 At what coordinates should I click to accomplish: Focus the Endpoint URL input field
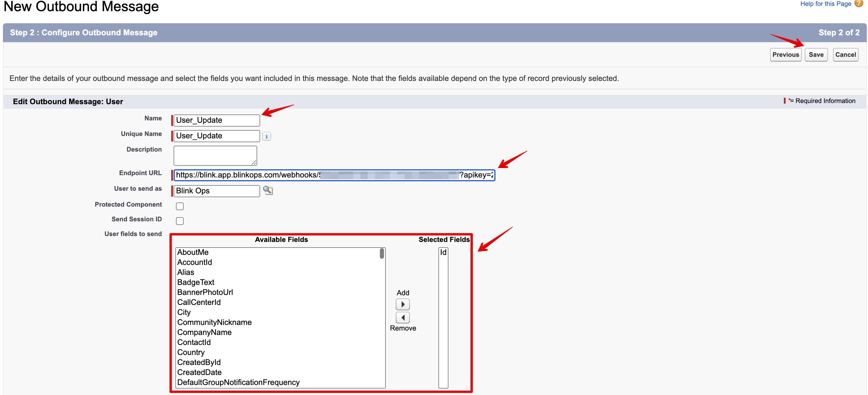[x=334, y=175]
